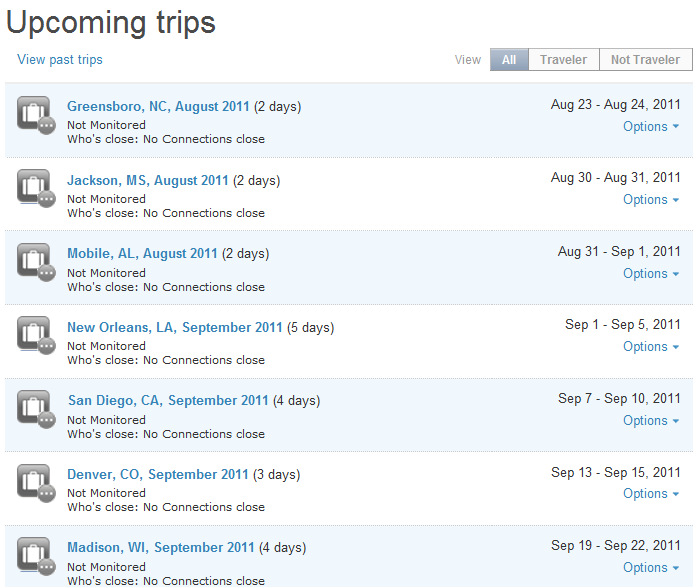The width and height of the screenshot is (694, 588).
Task: Open the View past trips link
Action: pos(60,60)
